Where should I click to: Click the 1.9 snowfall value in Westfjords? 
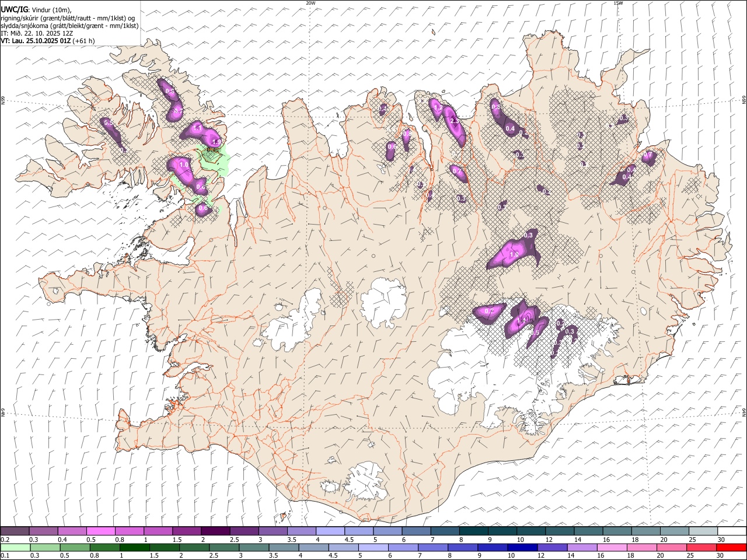(216, 142)
